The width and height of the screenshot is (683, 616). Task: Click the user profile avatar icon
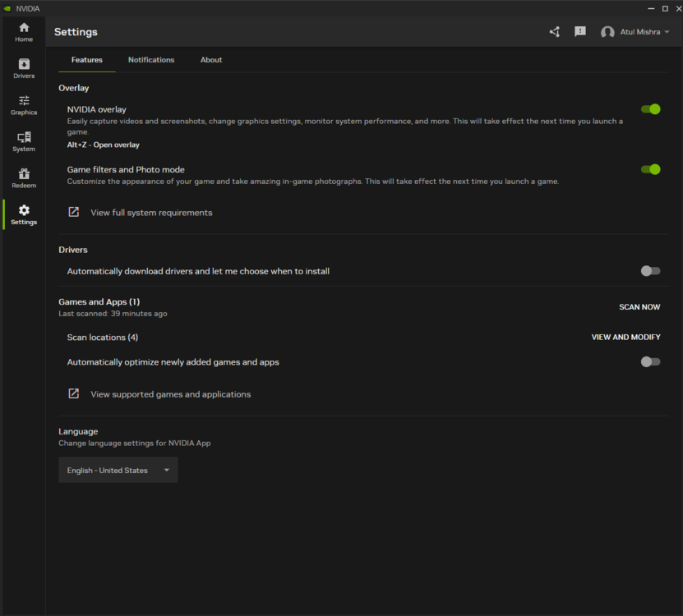(607, 32)
